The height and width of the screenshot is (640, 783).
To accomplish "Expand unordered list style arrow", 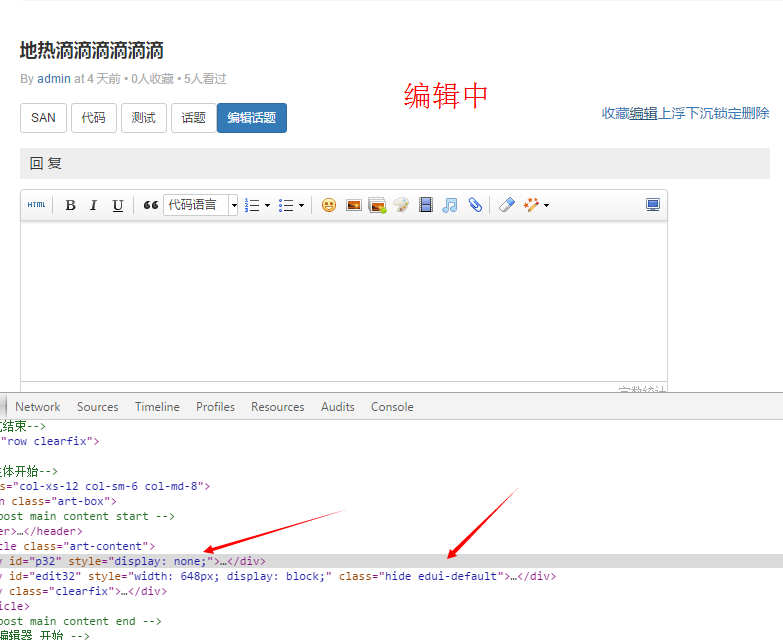I will [x=301, y=205].
